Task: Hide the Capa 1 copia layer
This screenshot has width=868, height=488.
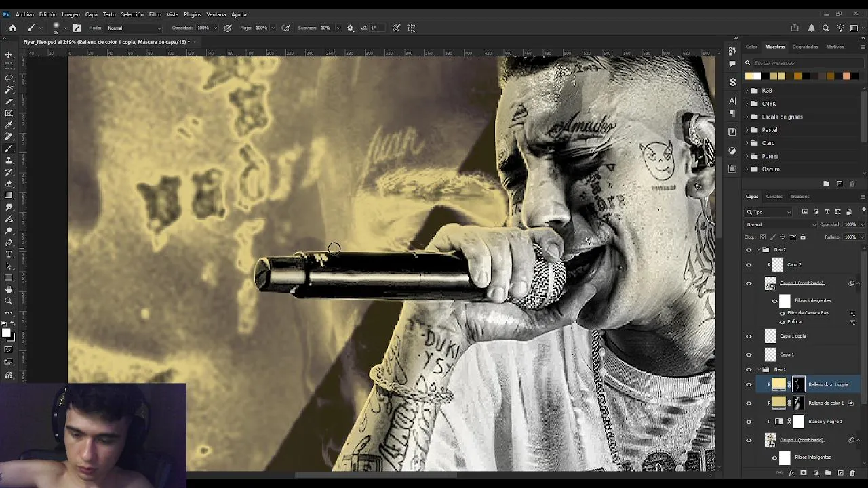Action: coord(749,336)
